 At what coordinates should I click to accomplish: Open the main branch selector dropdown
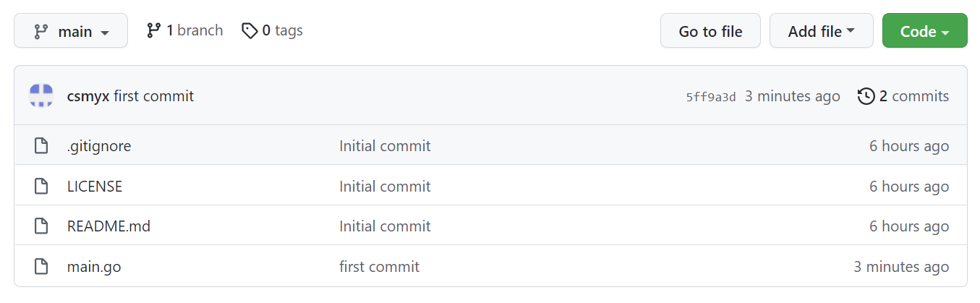click(x=71, y=31)
